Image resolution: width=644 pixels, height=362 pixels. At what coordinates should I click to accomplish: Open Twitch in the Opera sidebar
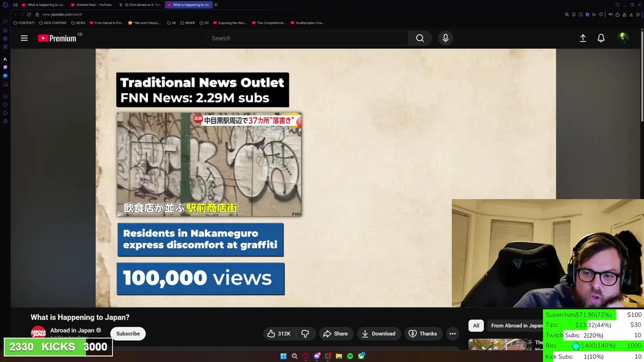pos(5,67)
